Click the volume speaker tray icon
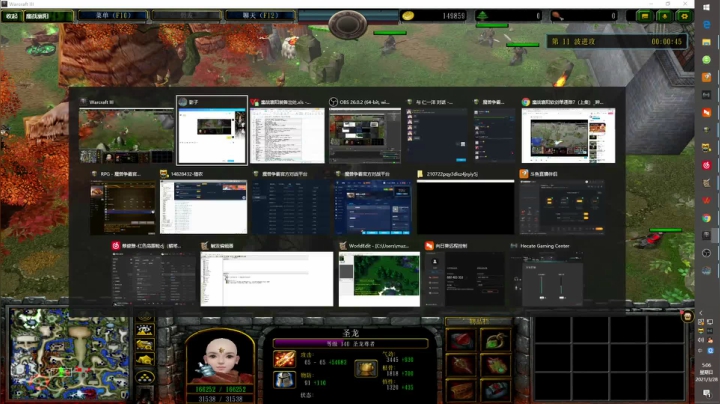This screenshot has height=404, width=720. [701, 340]
